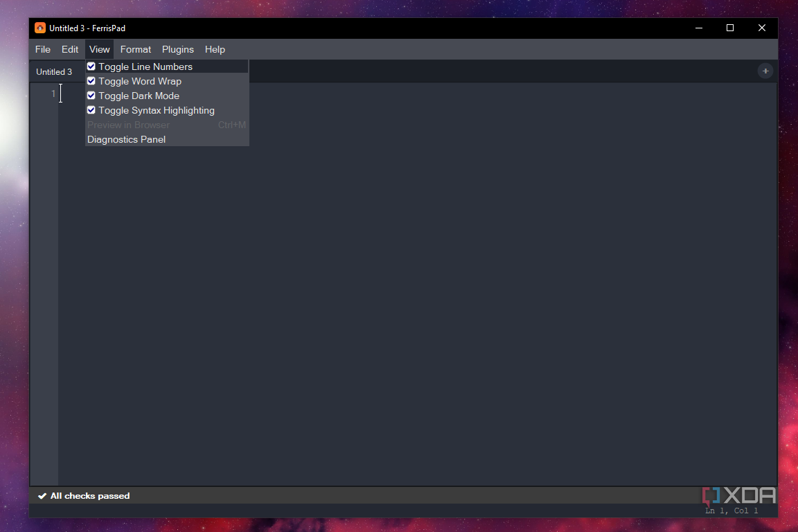Click inside the empty editor text area
The width and height of the screenshot is (798, 532).
tap(417, 305)
